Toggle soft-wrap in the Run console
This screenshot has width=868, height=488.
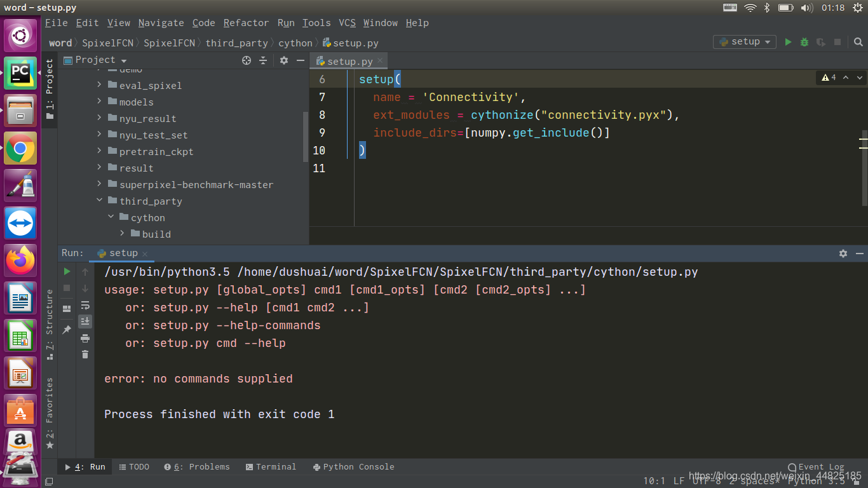coord(85,305)
